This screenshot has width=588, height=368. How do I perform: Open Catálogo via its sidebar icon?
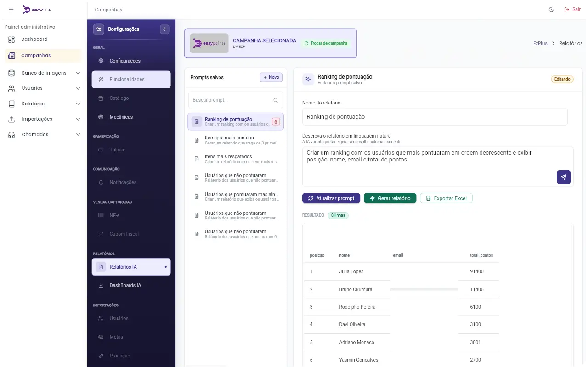(x=100, y=98)
